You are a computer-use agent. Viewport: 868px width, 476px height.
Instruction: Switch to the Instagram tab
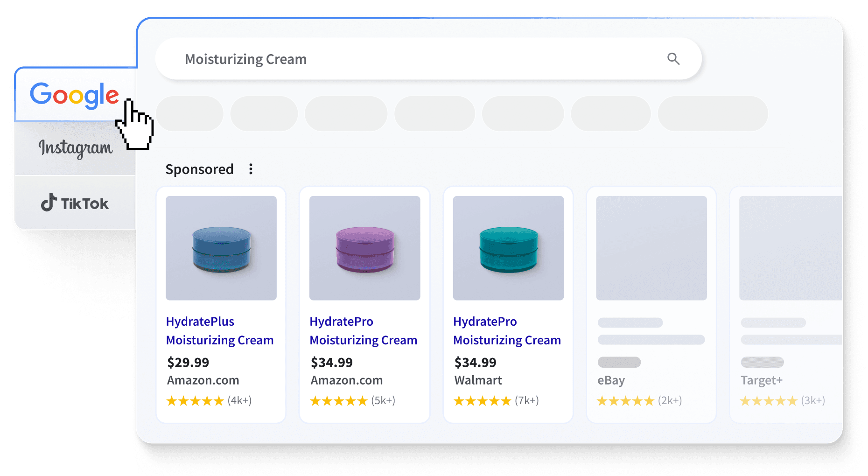click(75, 148)
